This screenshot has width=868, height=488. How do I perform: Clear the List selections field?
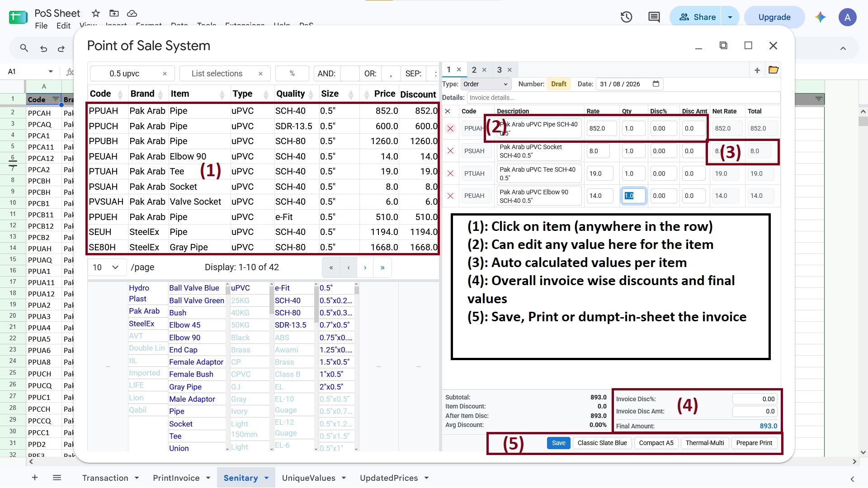[x=260, y=74]
